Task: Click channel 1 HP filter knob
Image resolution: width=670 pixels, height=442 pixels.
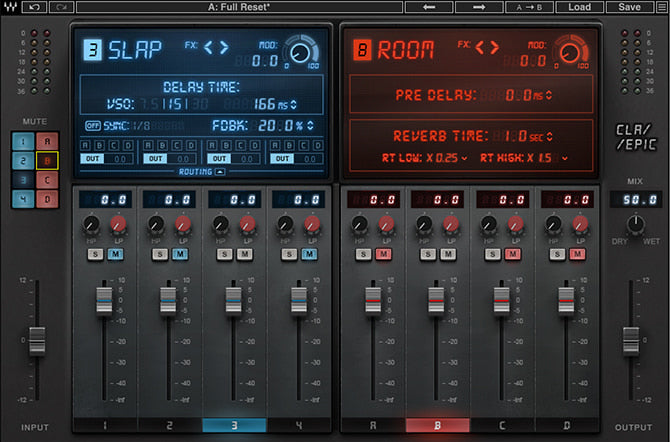Action: (91, 224)
